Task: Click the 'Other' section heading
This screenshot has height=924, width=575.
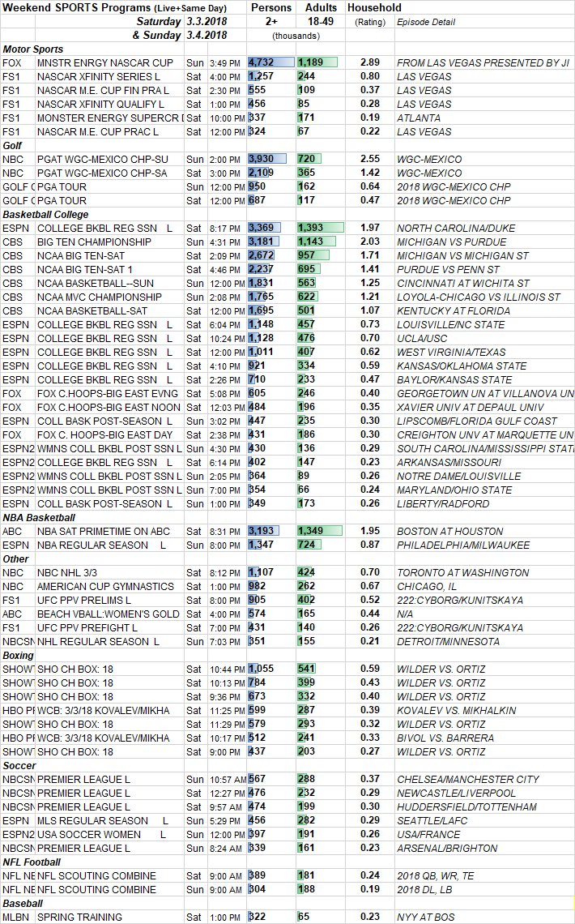Action: pos(15,558)
